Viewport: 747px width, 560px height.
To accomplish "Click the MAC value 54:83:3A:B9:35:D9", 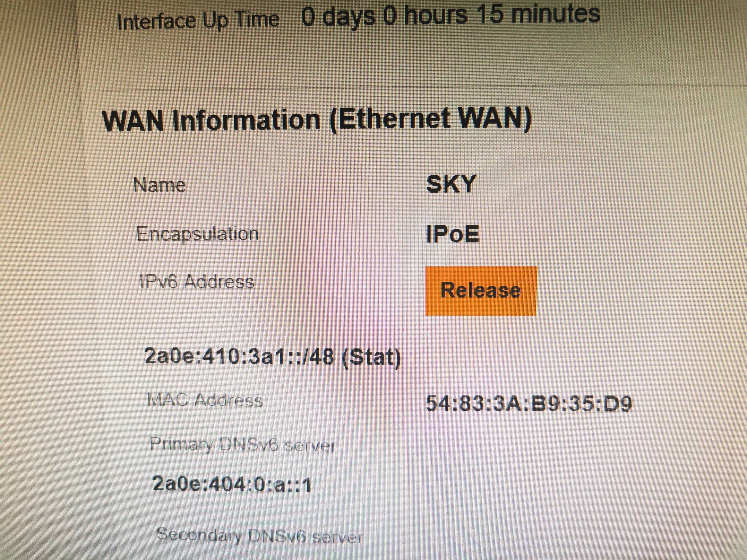I will [528, 403].
